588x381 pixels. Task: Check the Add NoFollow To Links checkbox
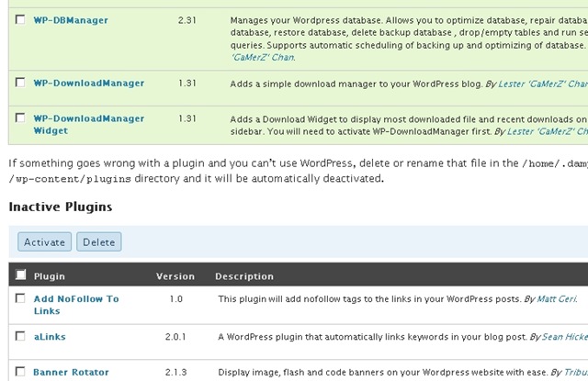click(20, 298)
